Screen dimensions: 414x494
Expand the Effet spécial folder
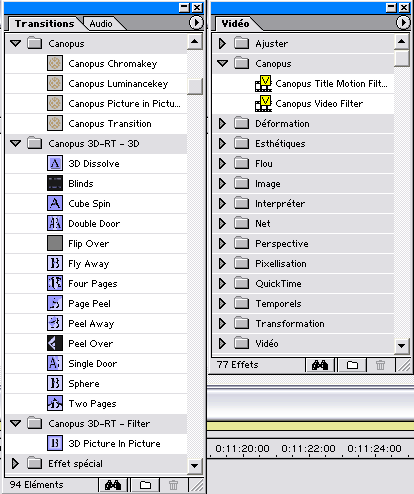[15, 463]
